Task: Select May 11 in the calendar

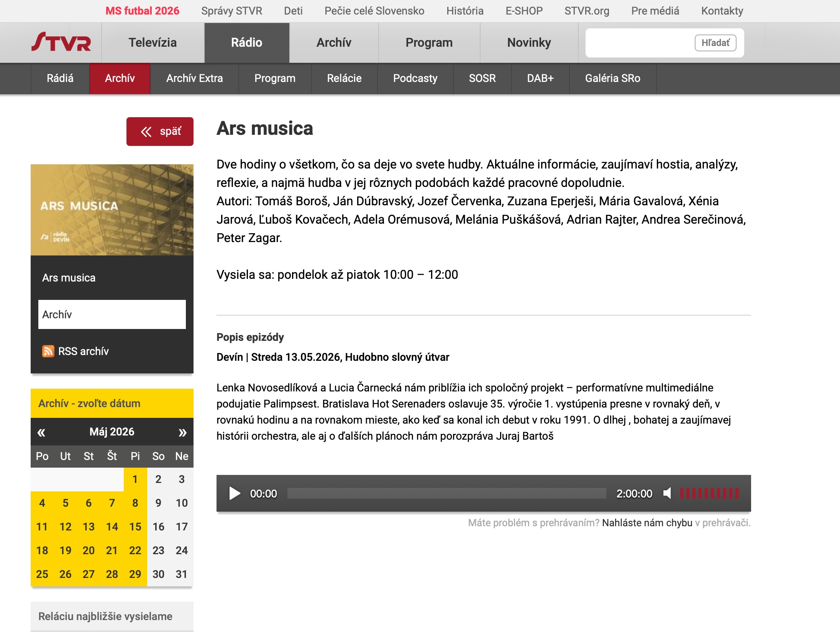Action: point(42,527)
